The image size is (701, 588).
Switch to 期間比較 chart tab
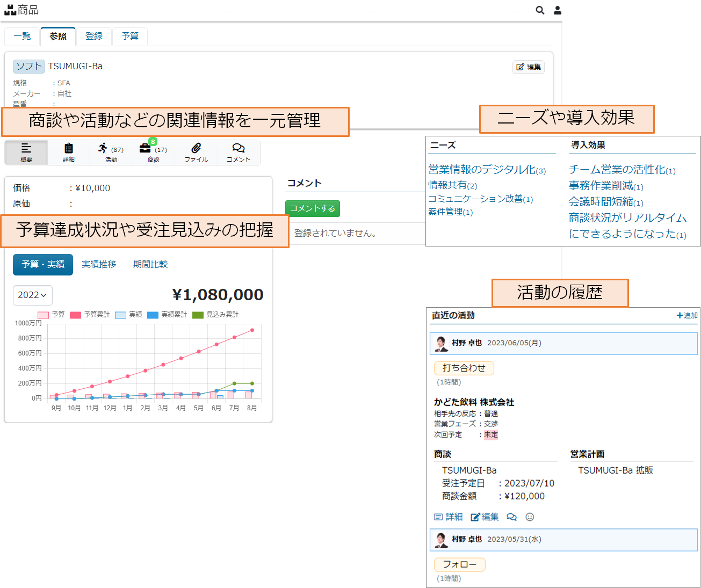150,264
